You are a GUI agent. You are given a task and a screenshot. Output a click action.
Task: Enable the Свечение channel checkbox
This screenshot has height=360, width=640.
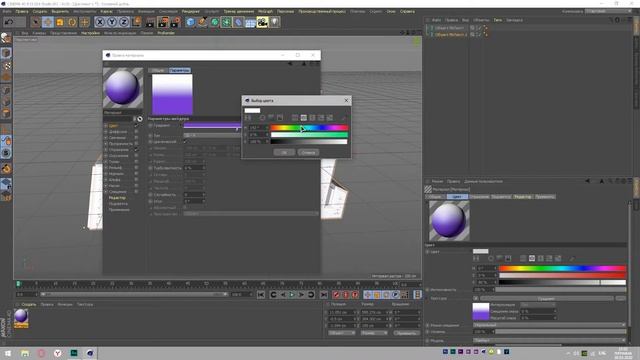pyautogui.click(x=136, y=138)
